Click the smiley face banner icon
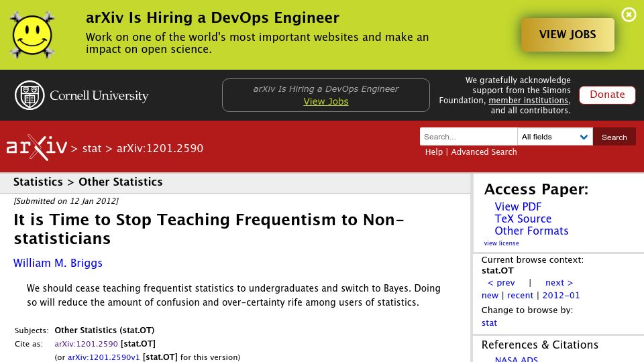Viewport: 644px width, 362px height. click(32, 35)
